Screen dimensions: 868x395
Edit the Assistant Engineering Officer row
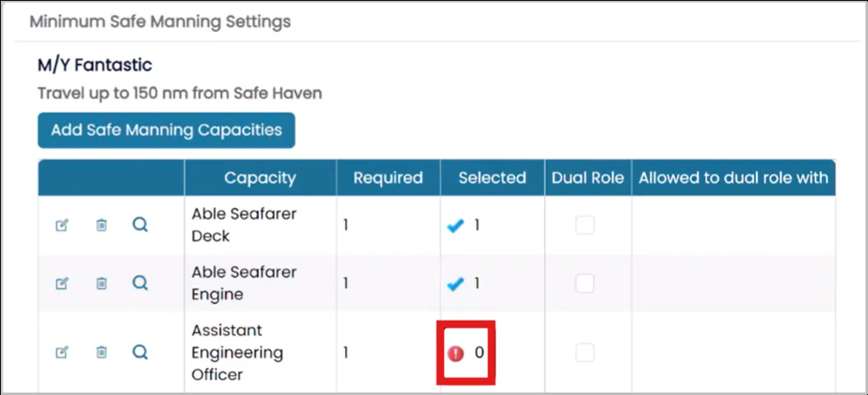pos(62,351)
